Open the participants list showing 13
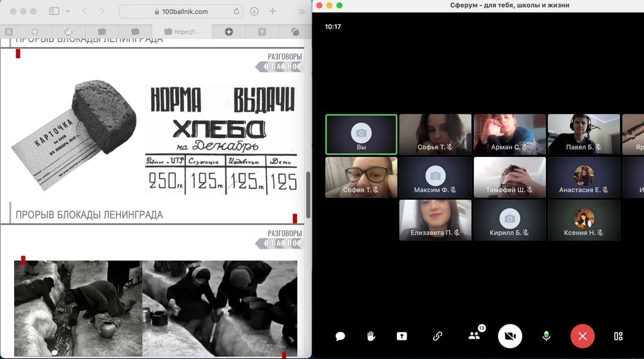This screenshot has width=644, height=359. click(x=474, y=335)
